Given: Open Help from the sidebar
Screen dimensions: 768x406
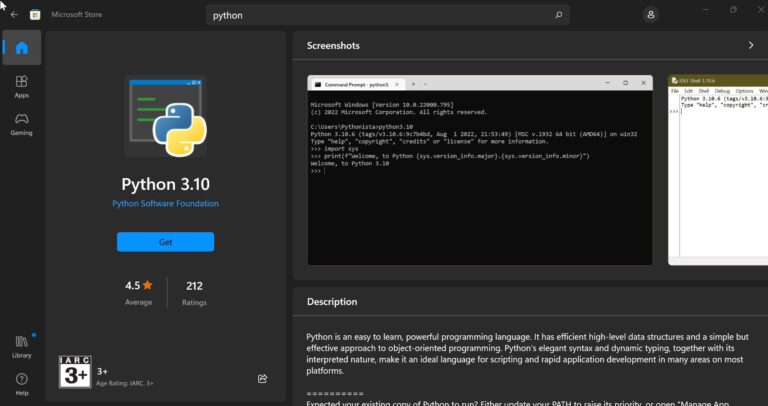Looking at the screenshot, I should tap(22, 384).
